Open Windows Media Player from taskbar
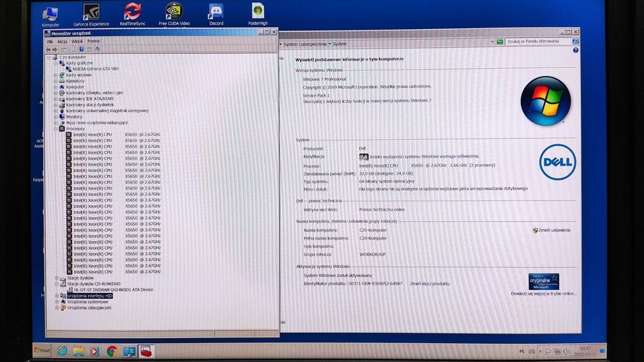This screenshot has height=362, width=644. pos(95,351)
